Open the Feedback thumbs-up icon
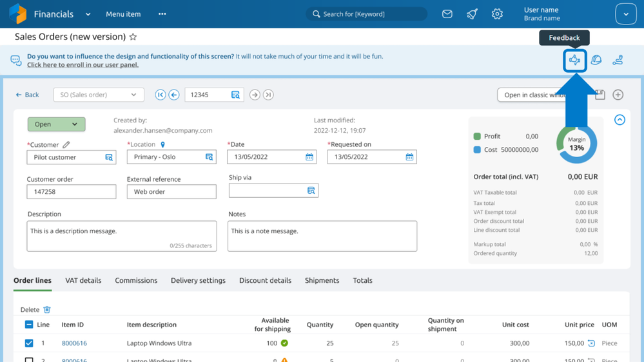 point(574,61)
